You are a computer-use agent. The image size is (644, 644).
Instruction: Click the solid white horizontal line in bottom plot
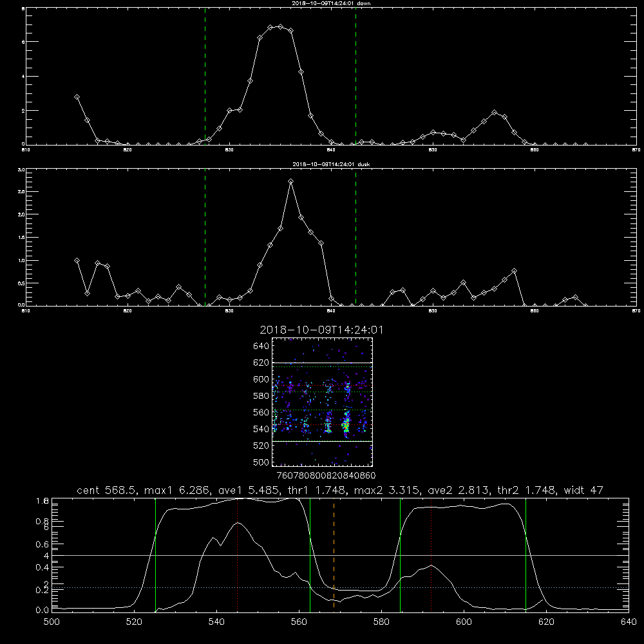pos(340,555)
